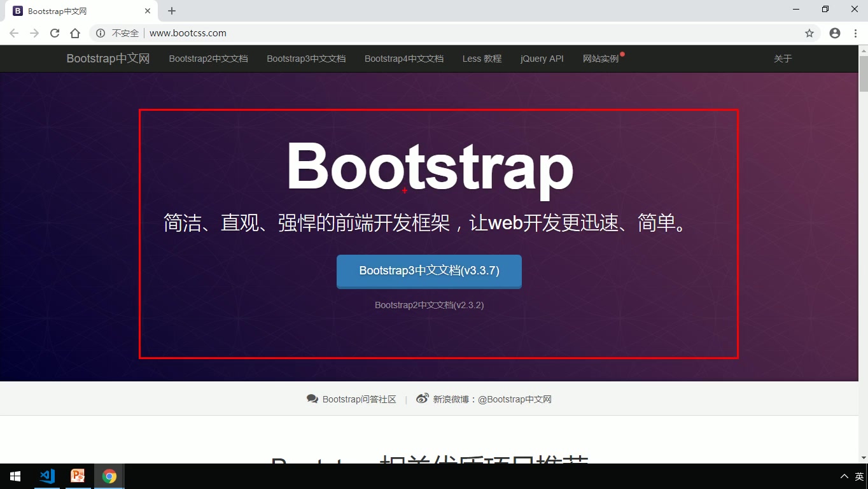Open jQuery API nav item

click(x=542, y=59)
